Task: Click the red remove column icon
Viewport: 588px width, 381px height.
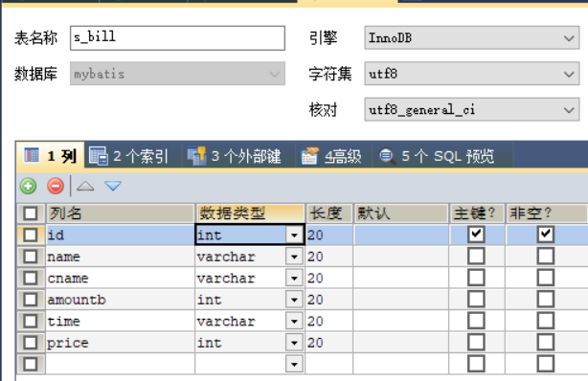Action: click(56, 186)
